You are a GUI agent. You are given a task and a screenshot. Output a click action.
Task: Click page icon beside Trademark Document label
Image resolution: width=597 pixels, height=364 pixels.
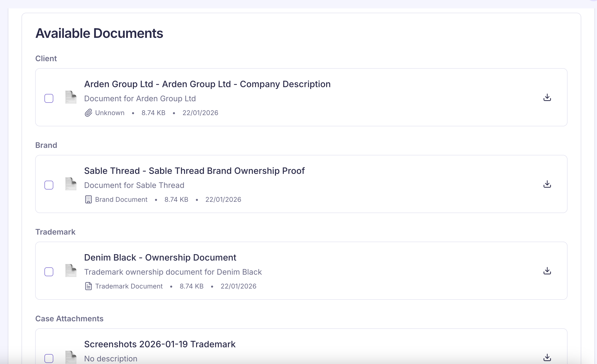point(88,286)
